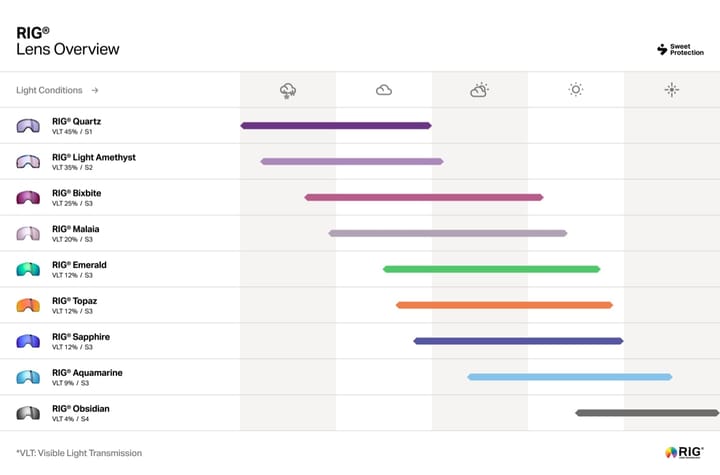Click the light blue Aquamarine range bar
720x475 pixels.
click(x=569, y=377)
